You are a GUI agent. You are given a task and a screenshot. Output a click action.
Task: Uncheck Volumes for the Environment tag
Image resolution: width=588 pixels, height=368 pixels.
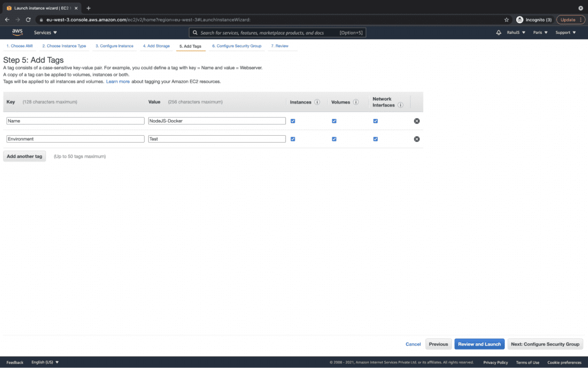click(x=334, y=139)
